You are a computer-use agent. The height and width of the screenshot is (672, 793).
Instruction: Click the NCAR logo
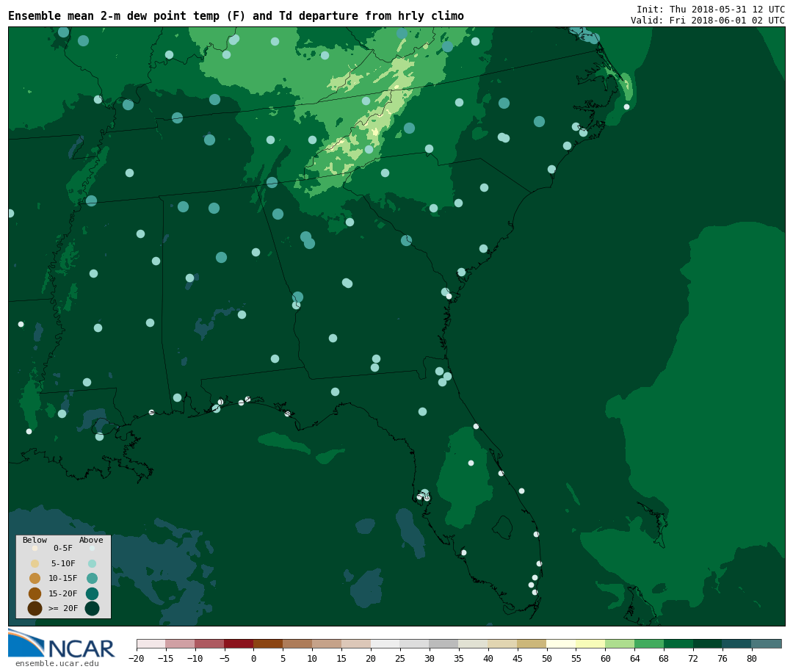click(62, 643)
